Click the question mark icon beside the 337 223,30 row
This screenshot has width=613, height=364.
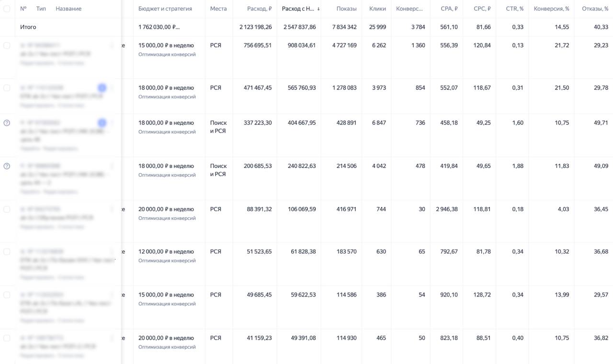[x=7, y=123]
